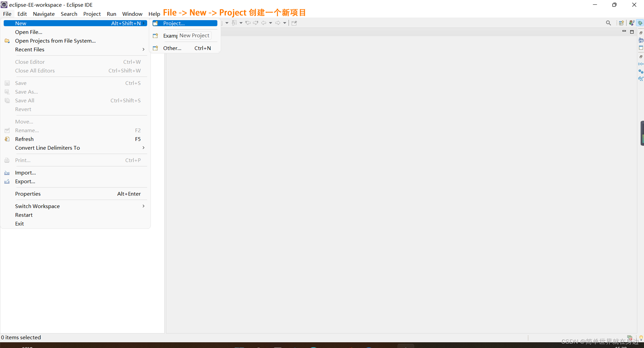This screenshot has height=348, width=644.
Task: Click the Pin Editor toolbar icon
Action: [x=294, y=23]
